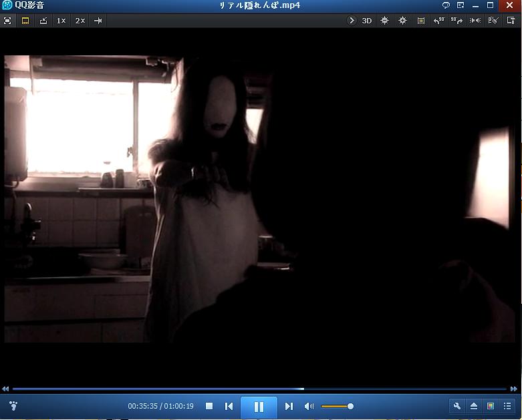Open the wrench settings toolbox

[x=457, y=406]
